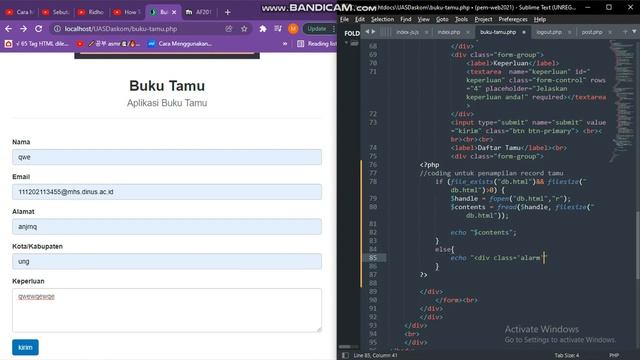Click the Email input field

point(167,192)
